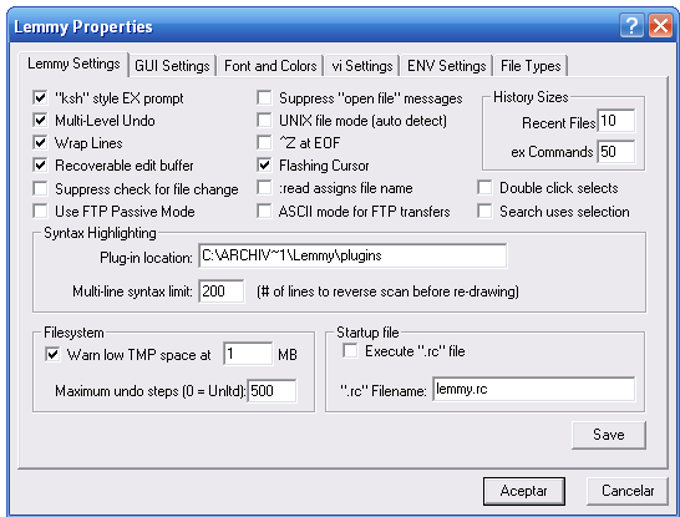Check Search uses selection box

click(484, 211)
